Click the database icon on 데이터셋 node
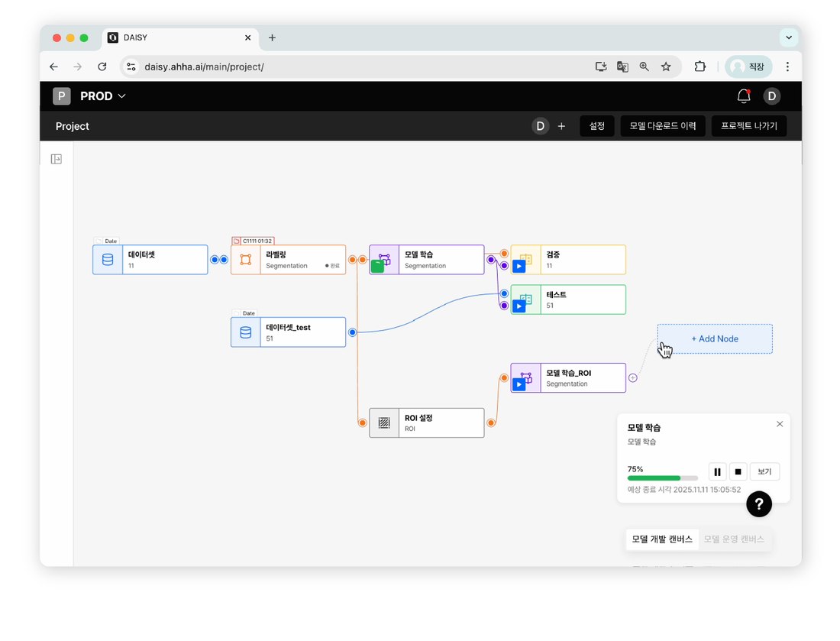Image resolution: width=840 pixels, height=641 pixels. pyautogui.click(x=108, y=260)
